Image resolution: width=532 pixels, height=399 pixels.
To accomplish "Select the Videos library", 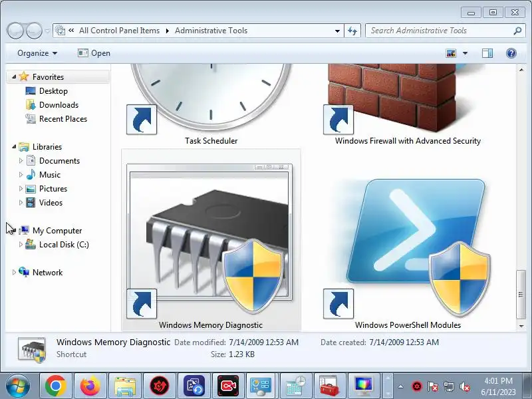I will coord(51,203).
